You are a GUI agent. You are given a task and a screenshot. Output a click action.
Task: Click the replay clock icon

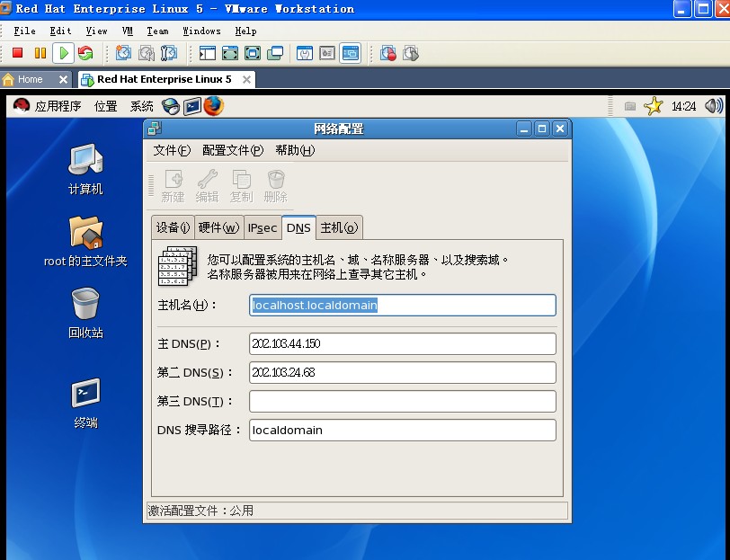point(411,53)
